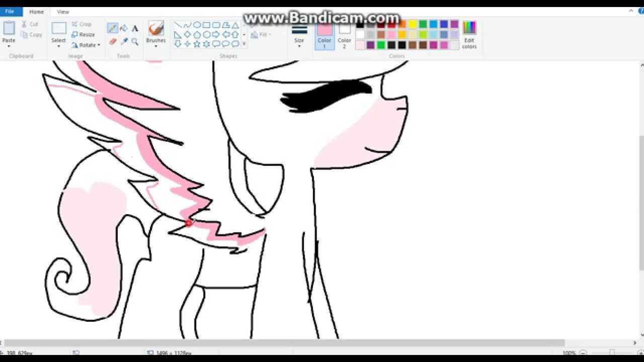Screen dimensions: 644x362
Task: Click the Paste clipboard icon
Action: (9, 28)
